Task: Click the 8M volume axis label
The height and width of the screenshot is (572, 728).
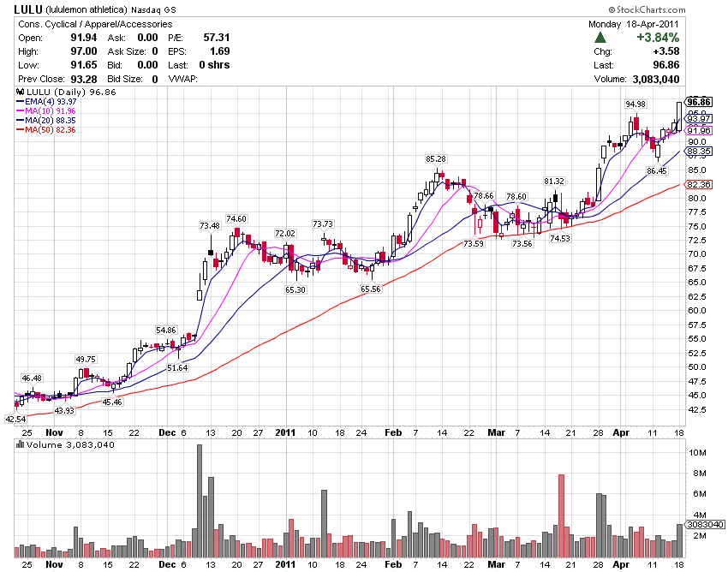Action: pos(699,474)
